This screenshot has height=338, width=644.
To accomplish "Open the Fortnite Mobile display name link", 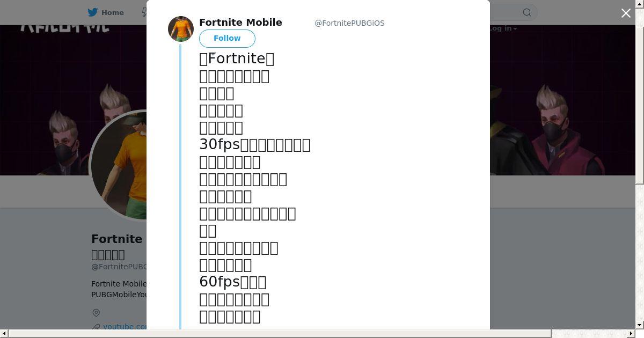I will coord(240,23).
